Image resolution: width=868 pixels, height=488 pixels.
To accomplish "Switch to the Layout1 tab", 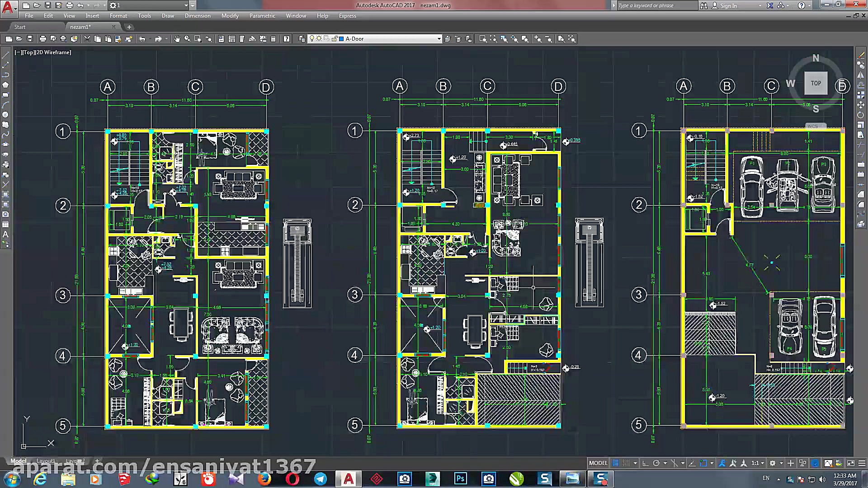I will (46, 461).
